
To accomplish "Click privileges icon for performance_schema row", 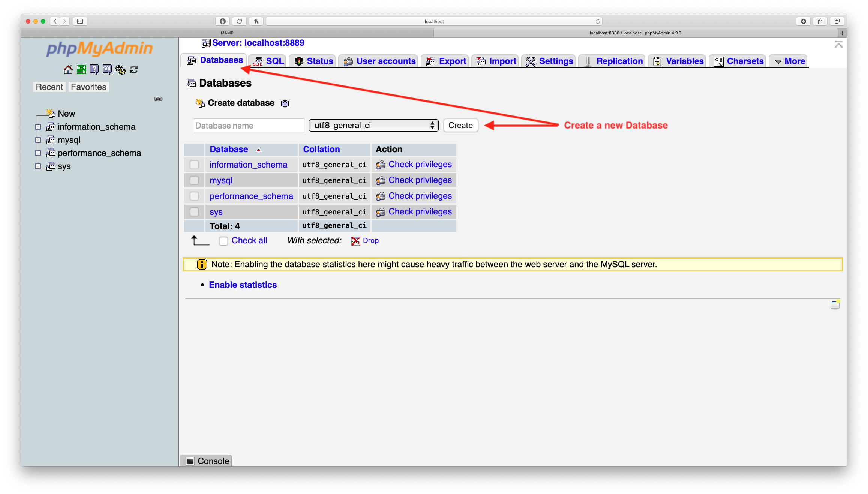I will pos(381,196).
